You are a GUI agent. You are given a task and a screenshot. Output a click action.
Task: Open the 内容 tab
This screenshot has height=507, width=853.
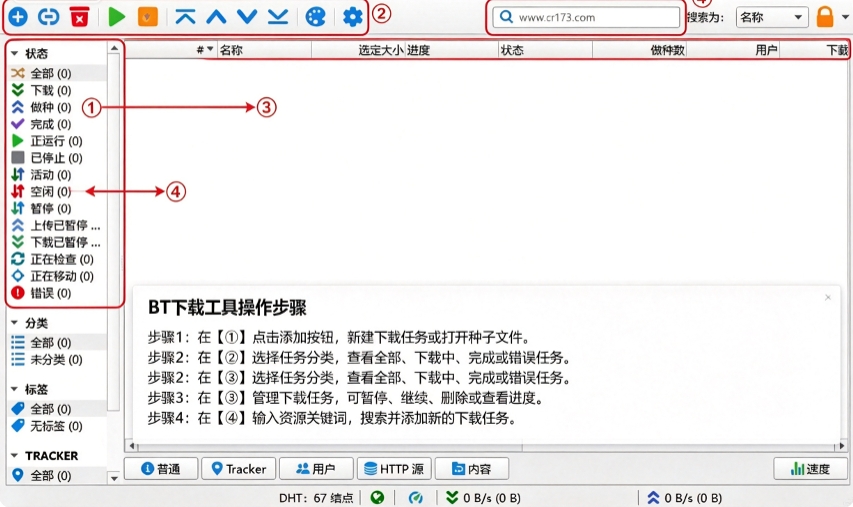click(472, 468)
